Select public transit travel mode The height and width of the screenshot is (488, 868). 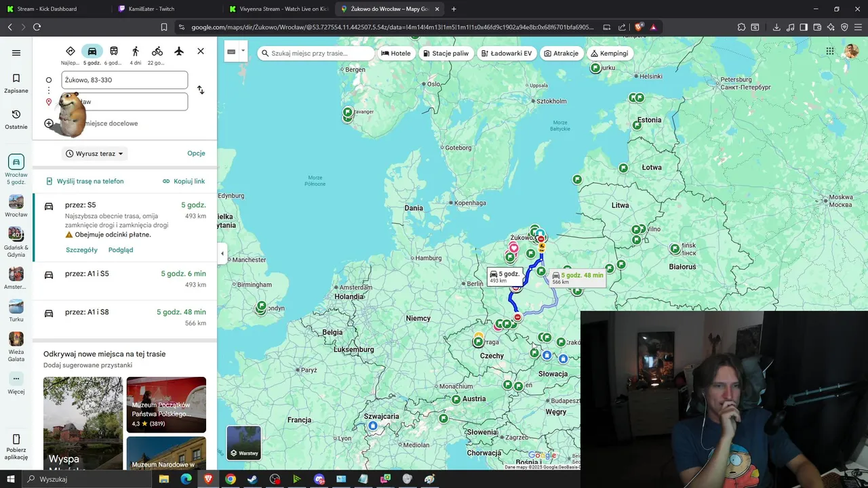pos(114,52)
